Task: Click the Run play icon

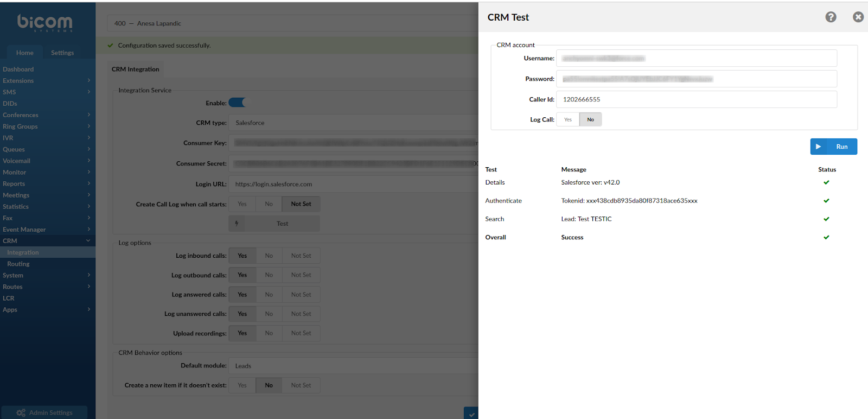Action: click(x=818, y=147)
